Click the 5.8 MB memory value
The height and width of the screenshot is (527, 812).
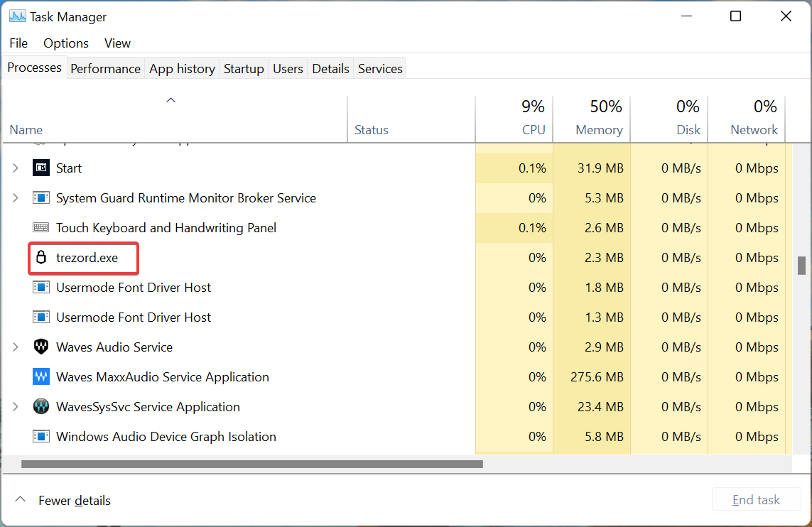(x=604, y=437)
